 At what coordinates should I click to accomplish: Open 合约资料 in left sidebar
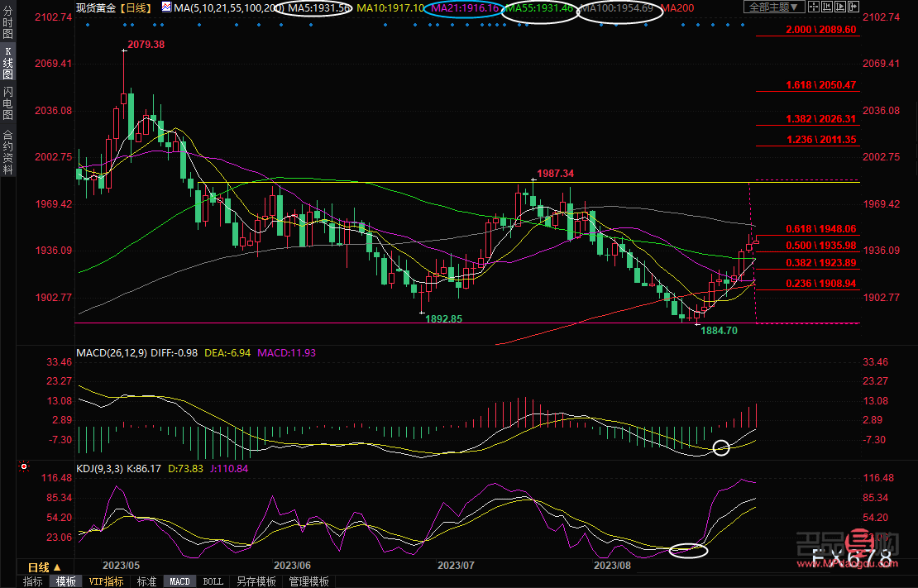pos(7,151)
